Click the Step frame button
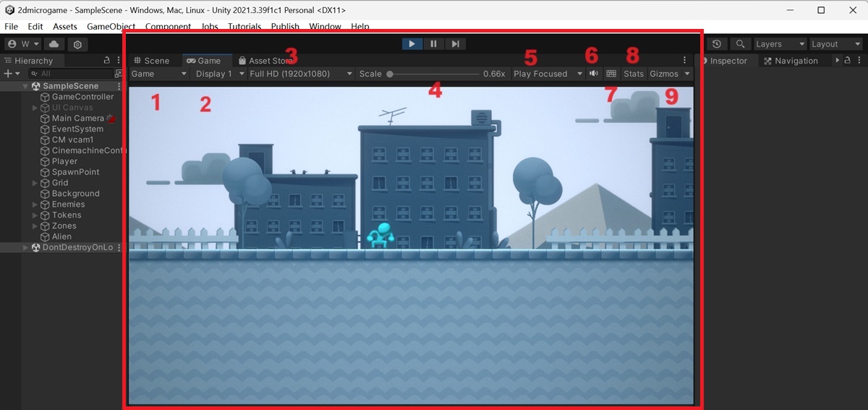The width and height of the screenshot is (868, 410). click(x=455, y=44)
